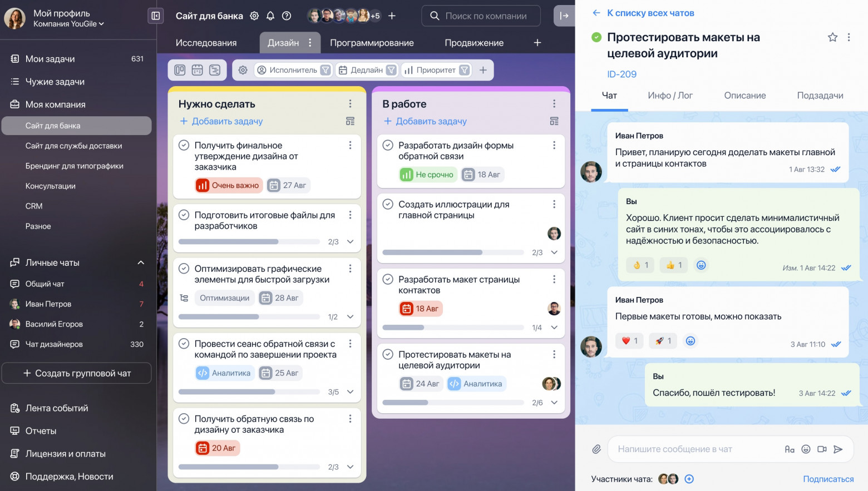
Task: Open the 'Исполнитель' filter dropdown
Action: 294,70
